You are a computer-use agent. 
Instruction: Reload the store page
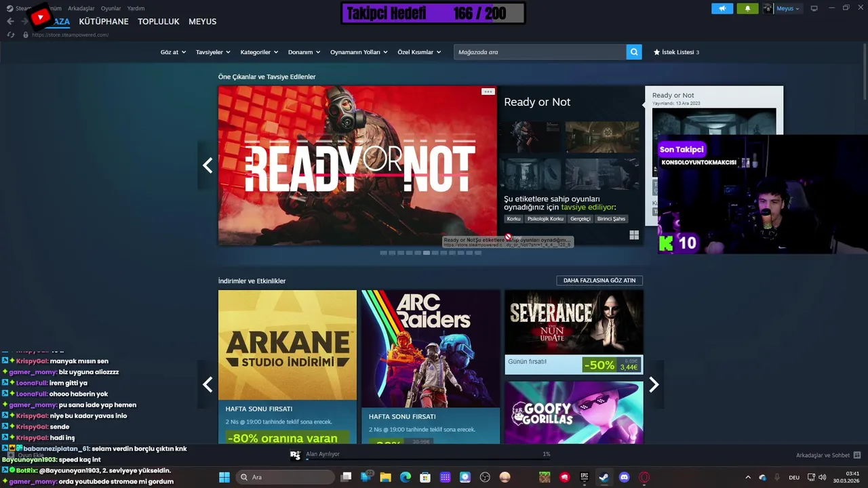point(11,35)
